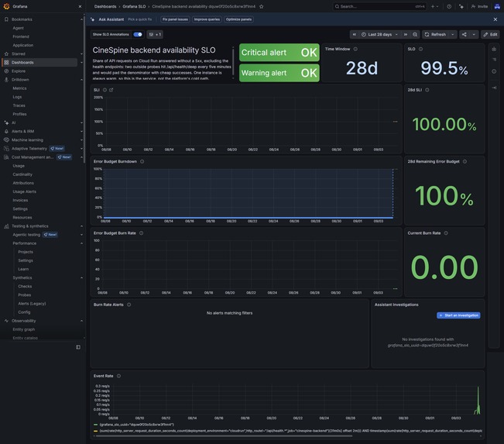
Task: Click the collapse arrow in right side pane
Action: coord(494,88)
